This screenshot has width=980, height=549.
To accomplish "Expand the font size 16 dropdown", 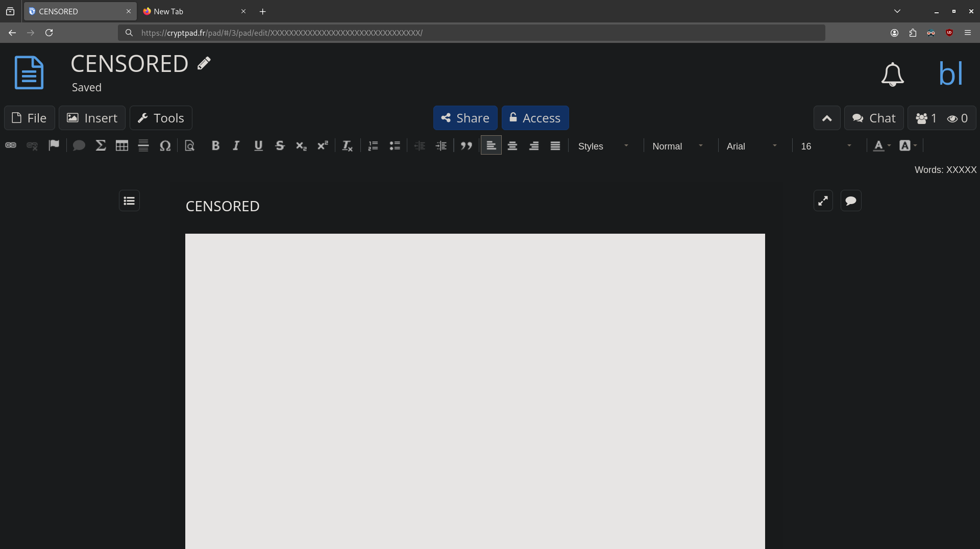I will tap(826, 146).
